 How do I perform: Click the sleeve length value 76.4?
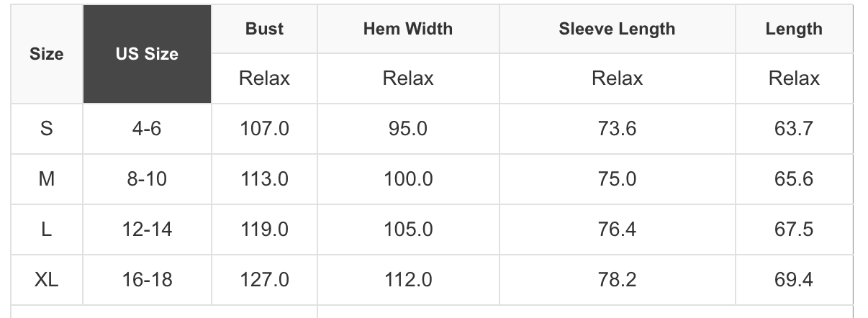click(617, 230)
